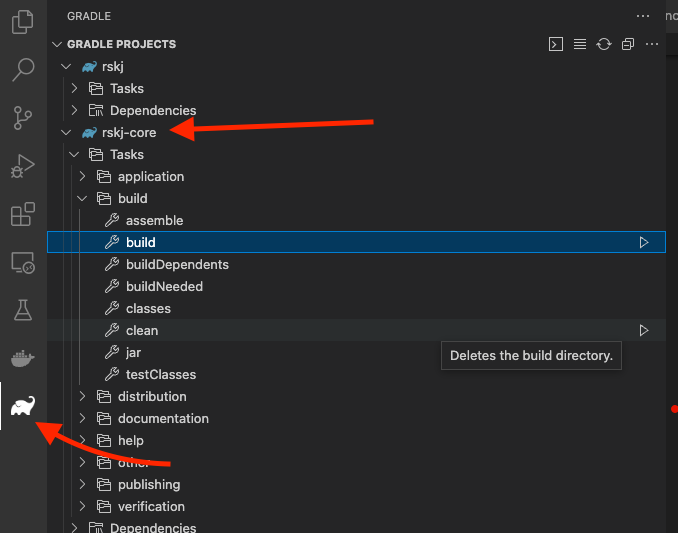Open the Remote Explorer view

23,262
